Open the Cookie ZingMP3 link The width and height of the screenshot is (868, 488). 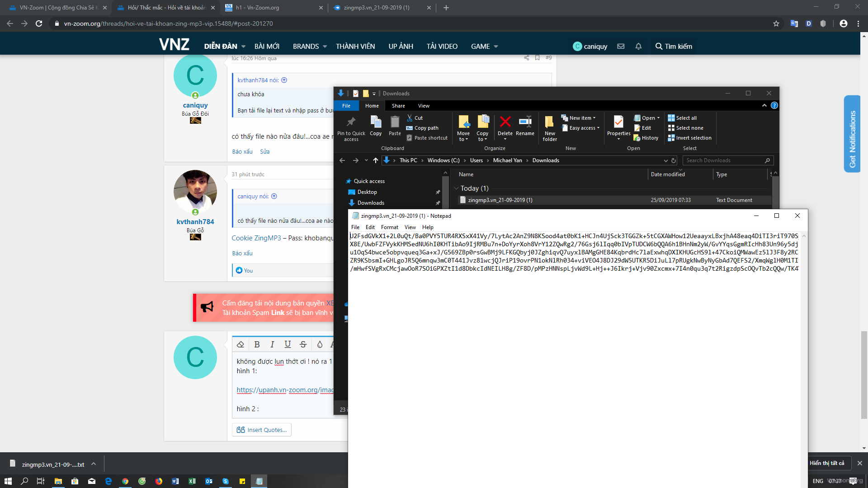tap(256, 238)
